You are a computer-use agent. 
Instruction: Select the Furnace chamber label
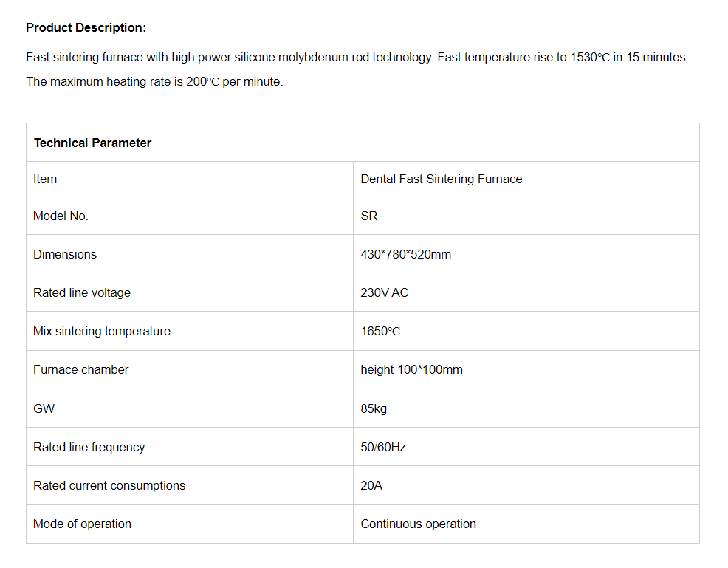point(80,369)
